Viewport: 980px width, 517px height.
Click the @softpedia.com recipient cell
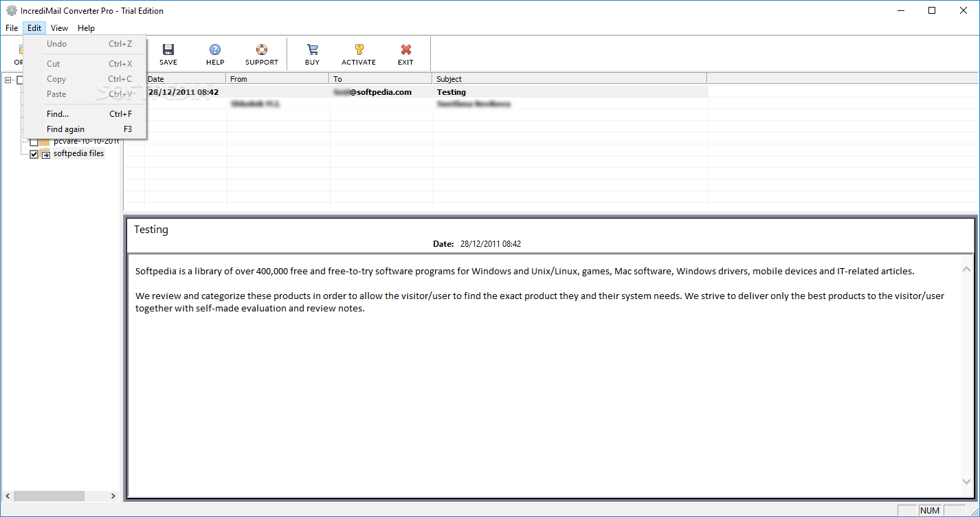(372, 92)
